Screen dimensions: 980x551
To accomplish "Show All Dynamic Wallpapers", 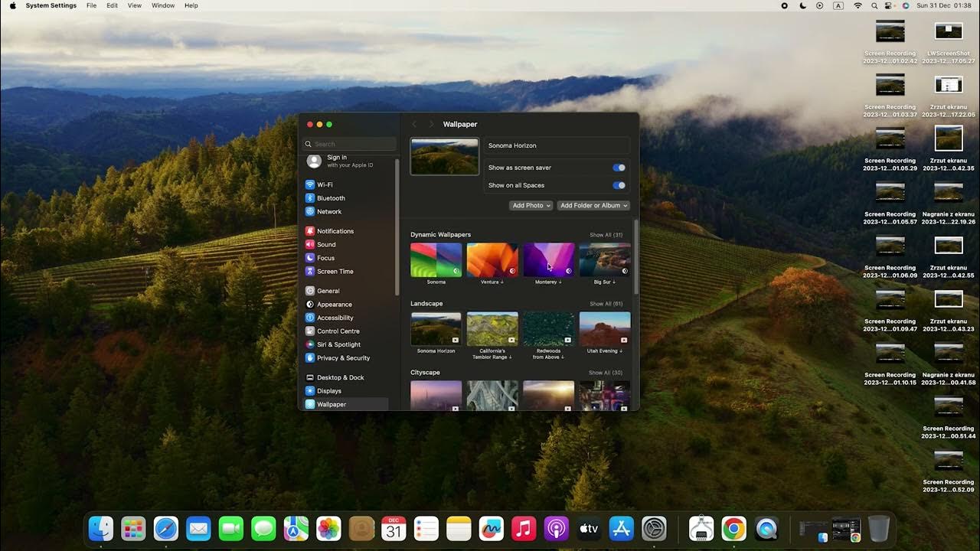I will (606, 234).
